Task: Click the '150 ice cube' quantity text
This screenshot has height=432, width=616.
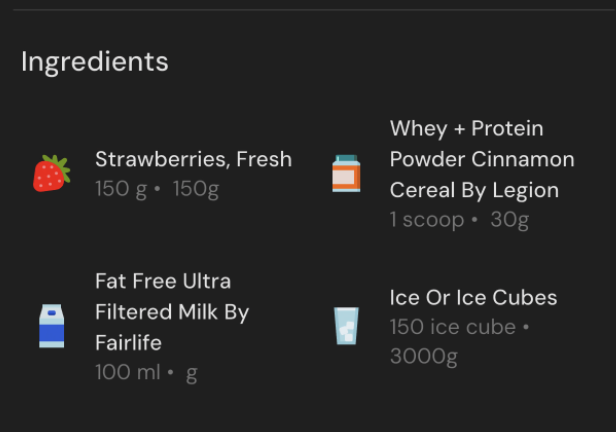Action: 453,327
